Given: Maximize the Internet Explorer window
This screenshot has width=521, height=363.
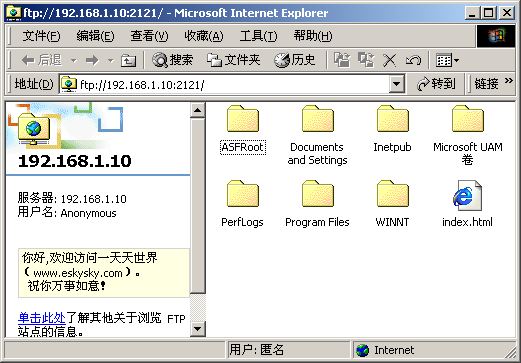Looking at the screenshot, I should (x=488, y=13).
